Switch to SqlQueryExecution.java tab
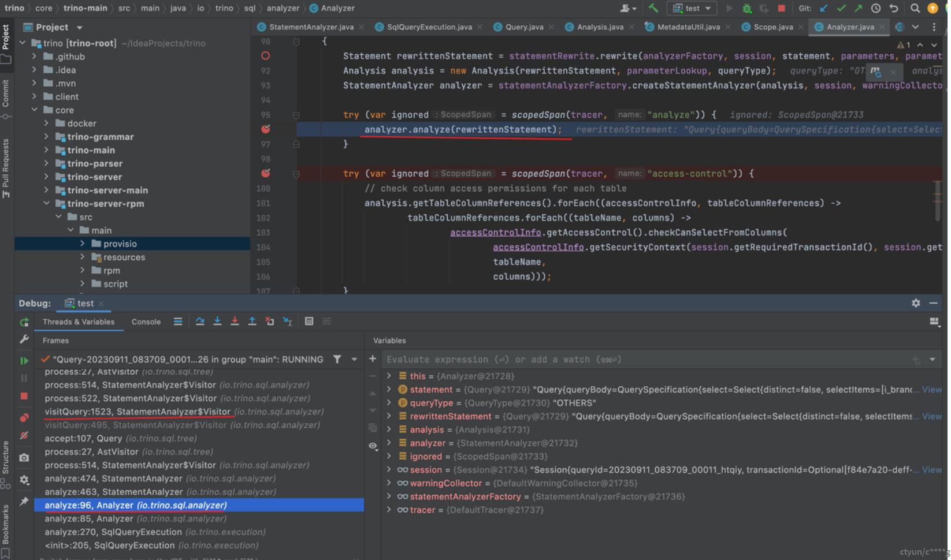This screenshot has height=560, width=951. 429,27
